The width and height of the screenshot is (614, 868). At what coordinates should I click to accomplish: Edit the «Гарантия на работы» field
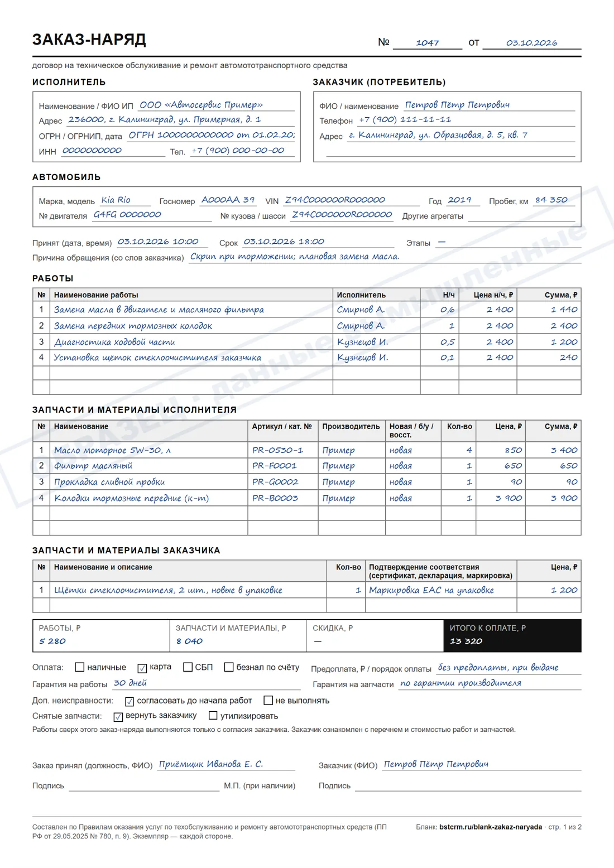tap(206, 683)
